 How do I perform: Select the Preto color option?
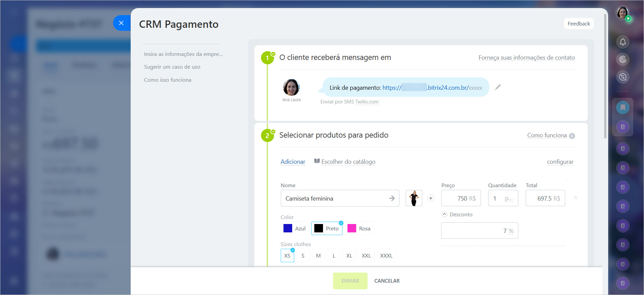[327, 228]
